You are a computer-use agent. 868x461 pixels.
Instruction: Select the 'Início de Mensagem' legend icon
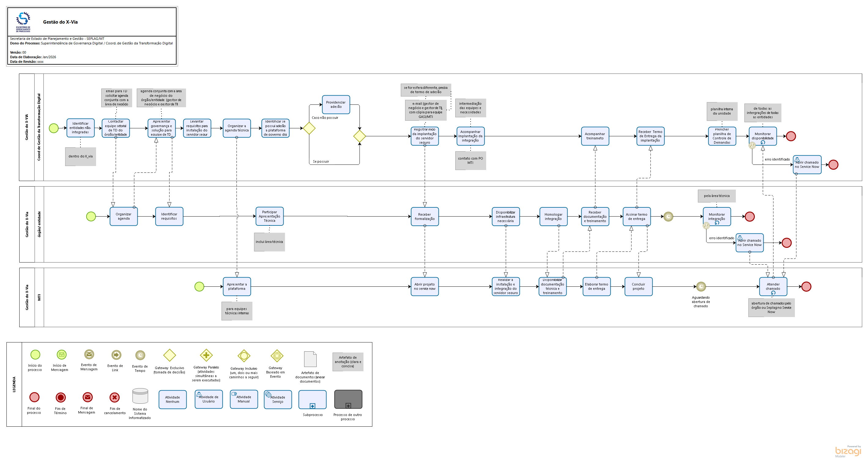[x=61, y=355]
